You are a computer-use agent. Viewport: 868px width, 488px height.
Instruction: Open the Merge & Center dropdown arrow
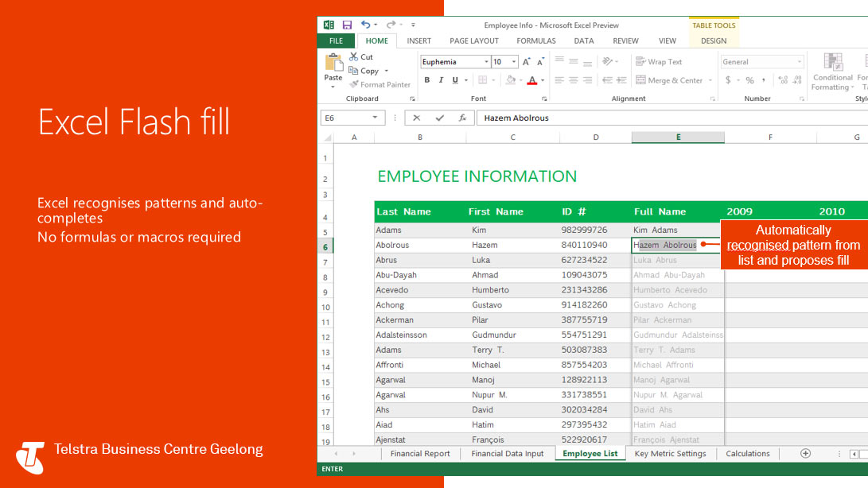[x=710, y=80]
